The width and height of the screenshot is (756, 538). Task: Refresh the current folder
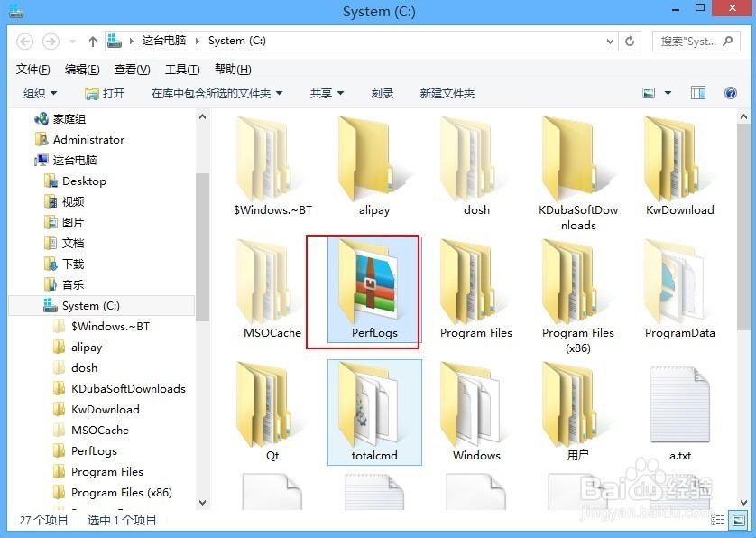(x=630, y=41)
